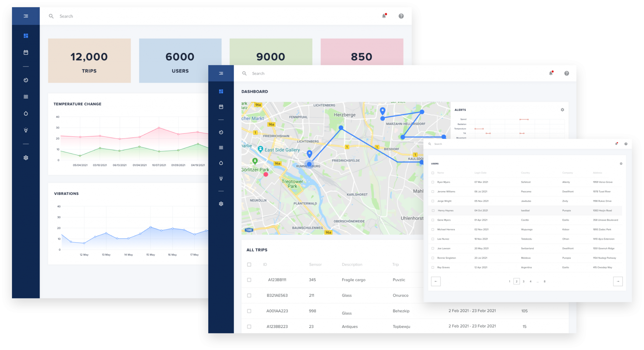The image size is (644, 350).
Task: Click the notification bell with red dot
Action: 551,73
